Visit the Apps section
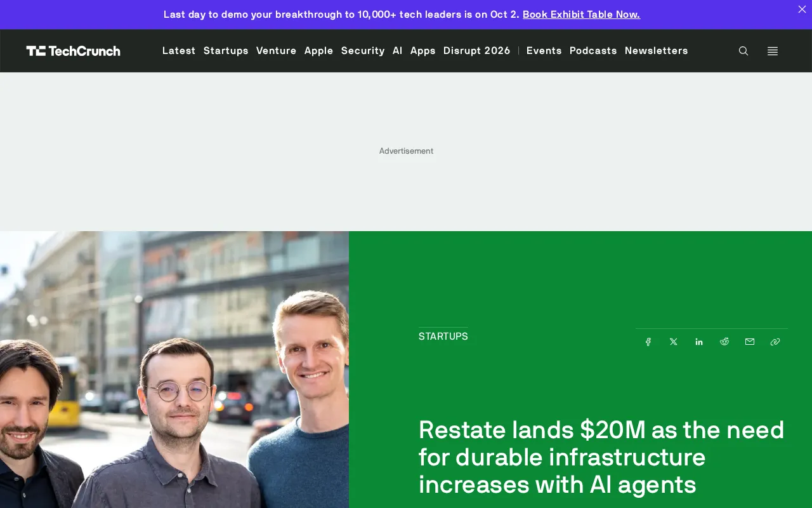 (x=423, y=51)
